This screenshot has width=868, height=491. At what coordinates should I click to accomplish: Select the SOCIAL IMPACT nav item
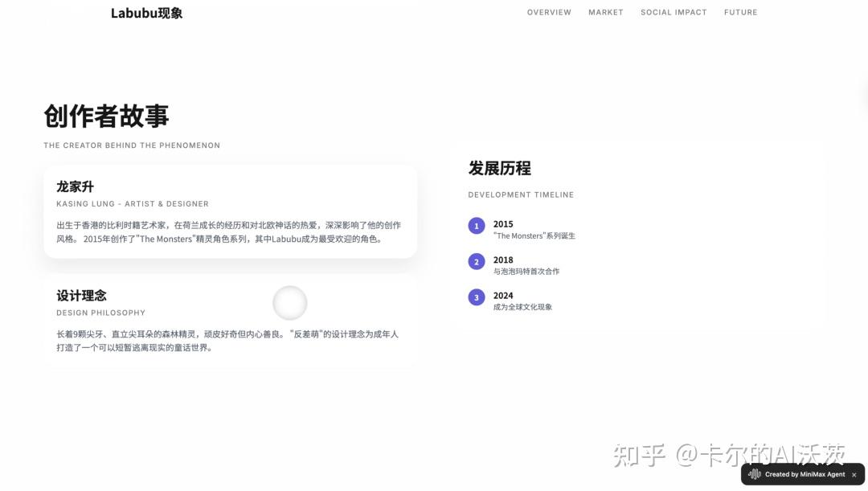(674, 12)
